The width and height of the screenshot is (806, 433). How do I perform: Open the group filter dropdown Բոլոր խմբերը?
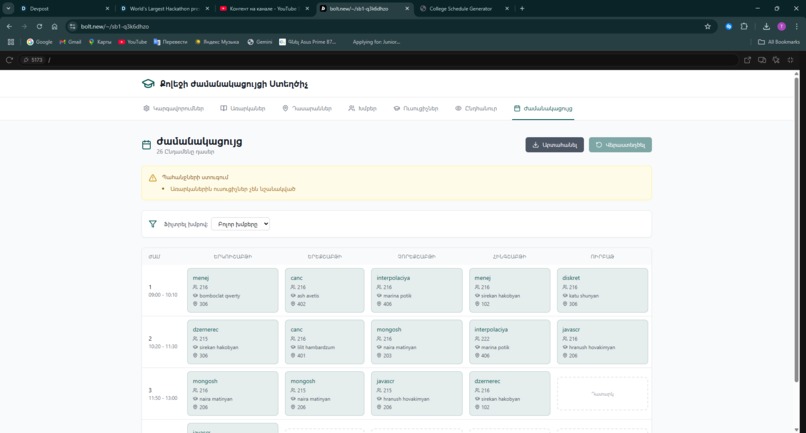241,224
